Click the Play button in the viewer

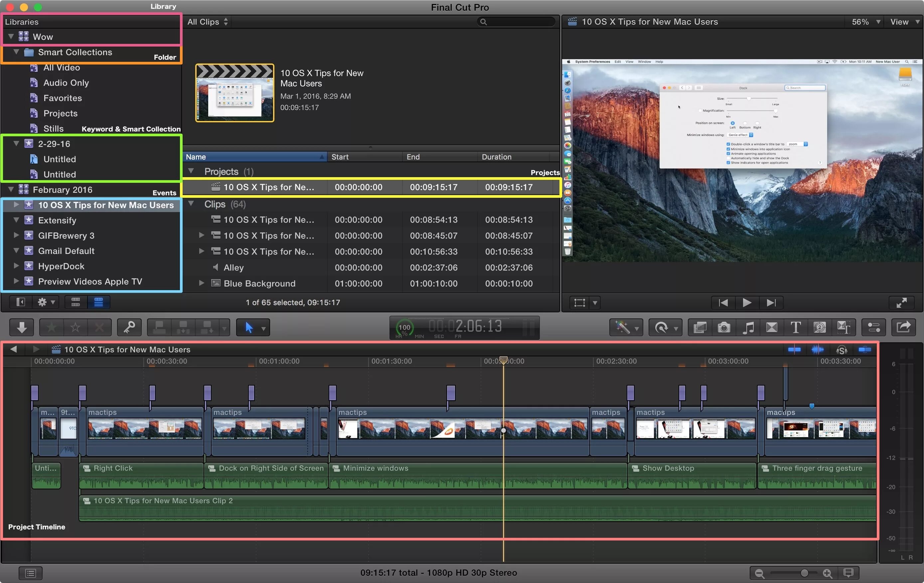pos(747,303)
